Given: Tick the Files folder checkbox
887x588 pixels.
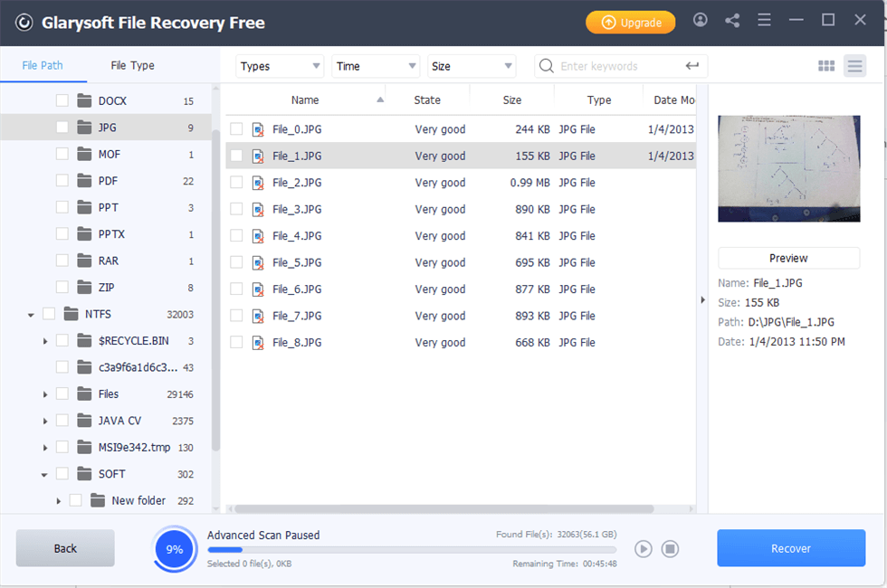Looking at the screenshot, I should tap(62, 394).
